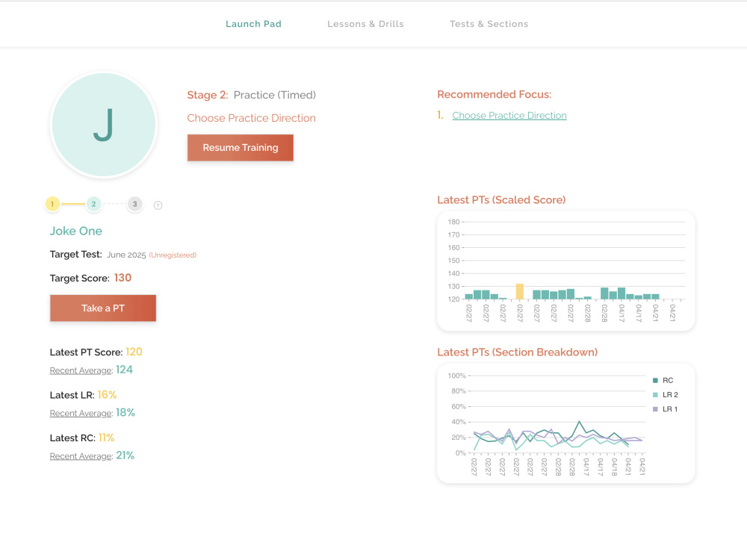Click the Resume Training button

[x=240, y=148]
